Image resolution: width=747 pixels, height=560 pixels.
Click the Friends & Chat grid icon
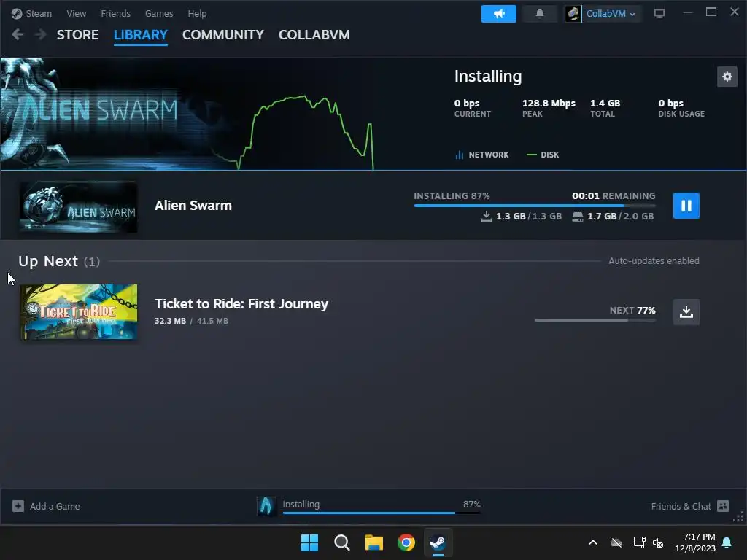point(723,506)
